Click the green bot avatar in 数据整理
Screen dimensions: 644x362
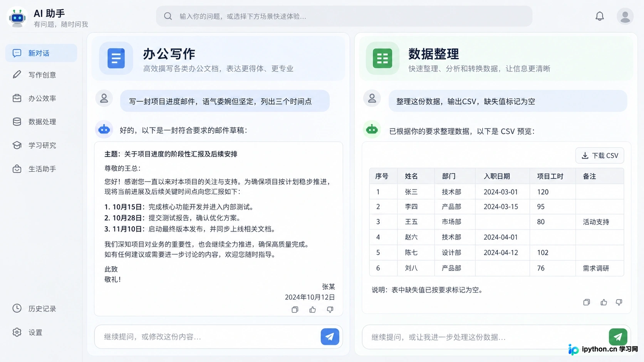[372, 129]
